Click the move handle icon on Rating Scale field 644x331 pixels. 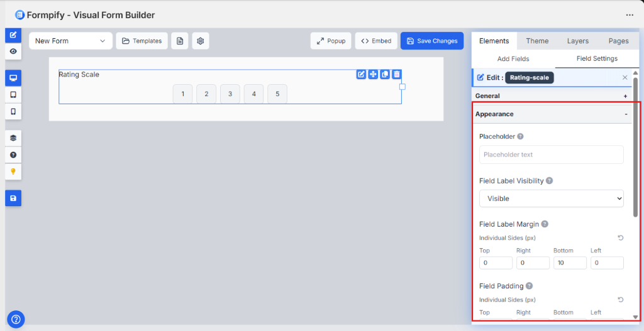click(373, 75)
